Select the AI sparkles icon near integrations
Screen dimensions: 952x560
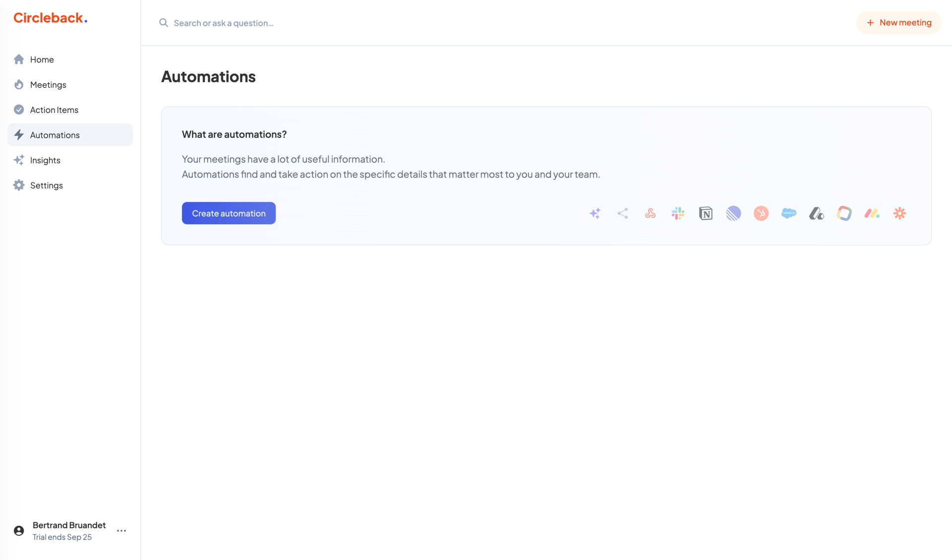[x=595, y=213]
